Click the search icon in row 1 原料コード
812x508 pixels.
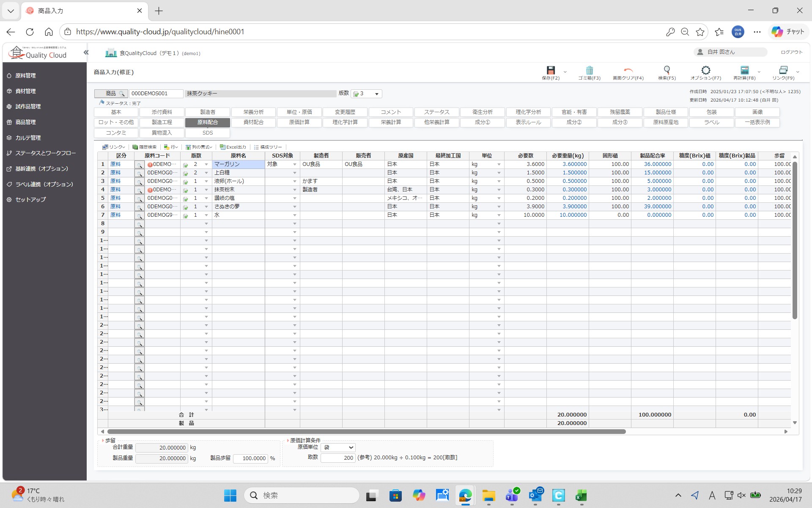point(139,165)
